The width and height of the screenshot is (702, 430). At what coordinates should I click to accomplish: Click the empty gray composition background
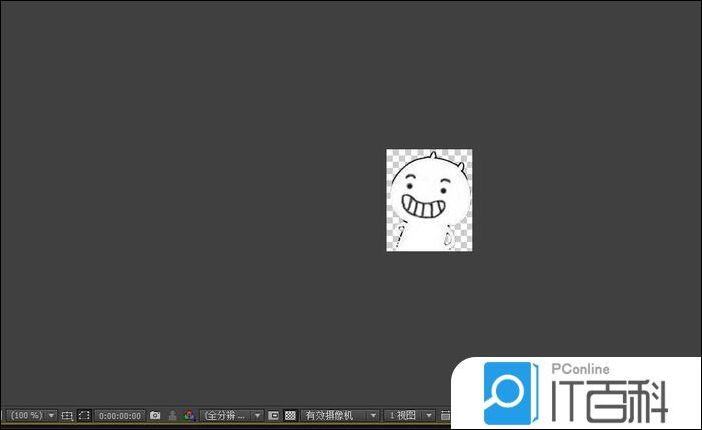[200, 200]
